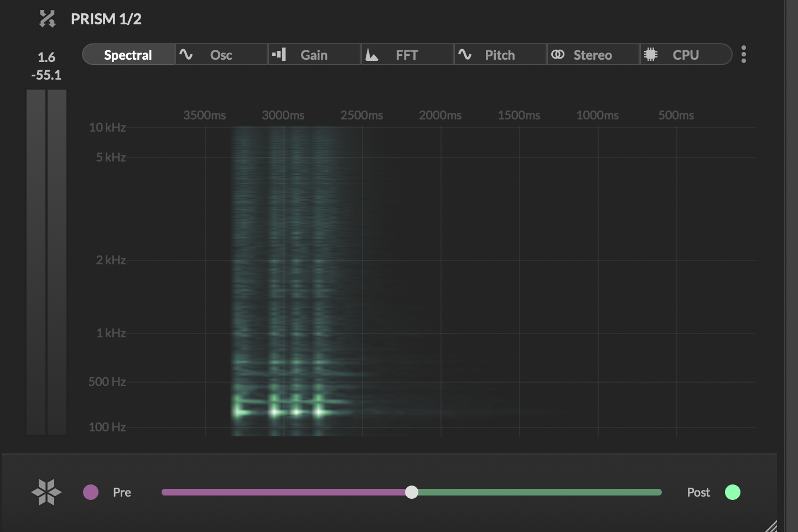Click the FFT spectrum icon
This screenshot has width=798, height=532.
tap(372, 55)
